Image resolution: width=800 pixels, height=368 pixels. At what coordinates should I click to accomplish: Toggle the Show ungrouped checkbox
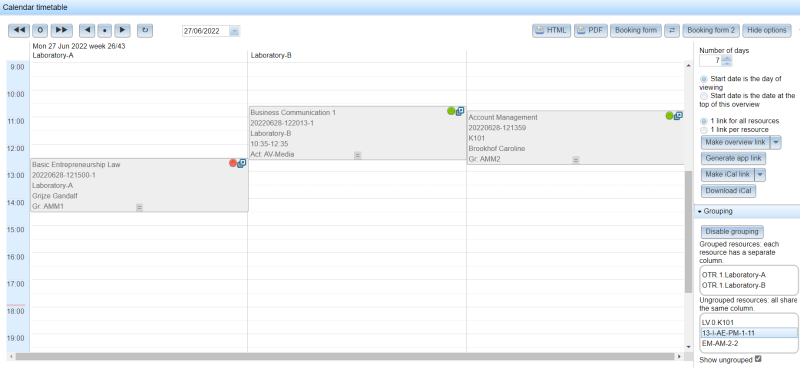point(758,359)
